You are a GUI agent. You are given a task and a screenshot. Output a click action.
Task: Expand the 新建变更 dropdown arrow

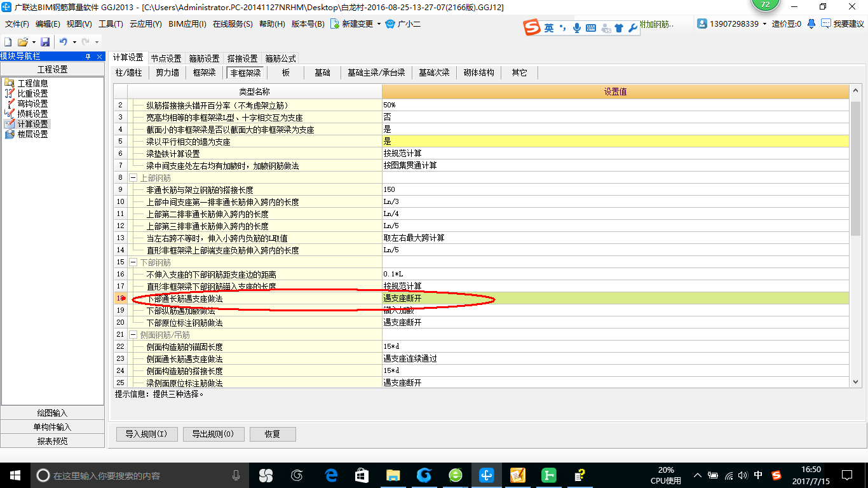(x=379, y=24)
